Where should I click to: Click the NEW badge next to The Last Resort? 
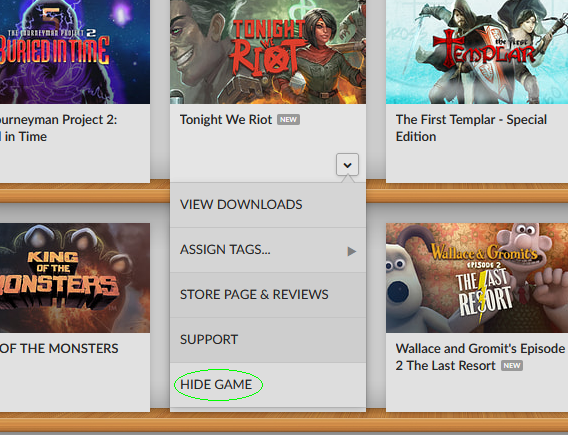pyautogui.click(x=512, y=365)
